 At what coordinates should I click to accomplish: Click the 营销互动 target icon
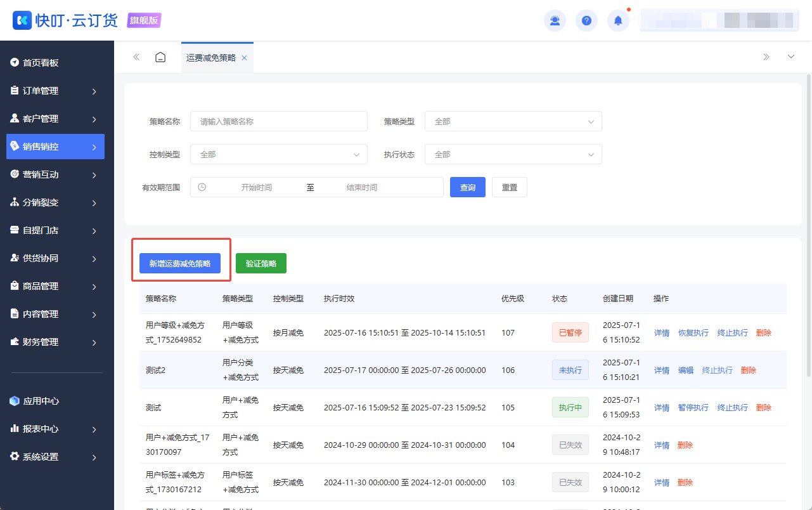point(15,174)
